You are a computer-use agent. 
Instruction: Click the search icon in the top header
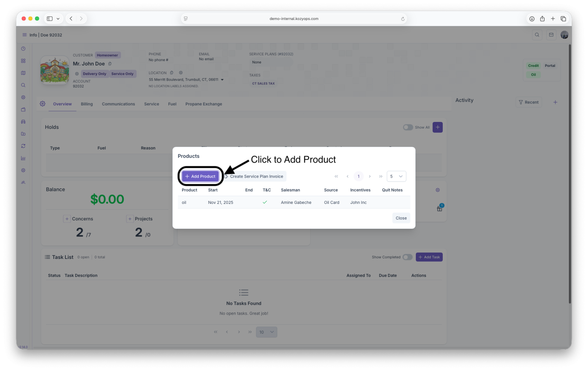(x=537, y=35)
